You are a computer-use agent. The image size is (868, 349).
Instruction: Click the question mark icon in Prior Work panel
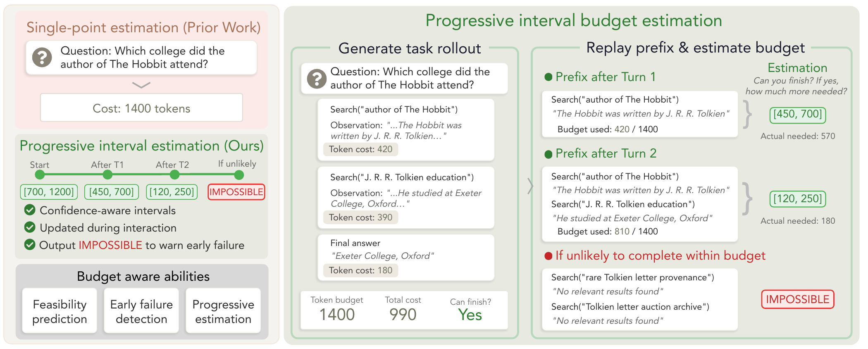(x=42, y=57)
